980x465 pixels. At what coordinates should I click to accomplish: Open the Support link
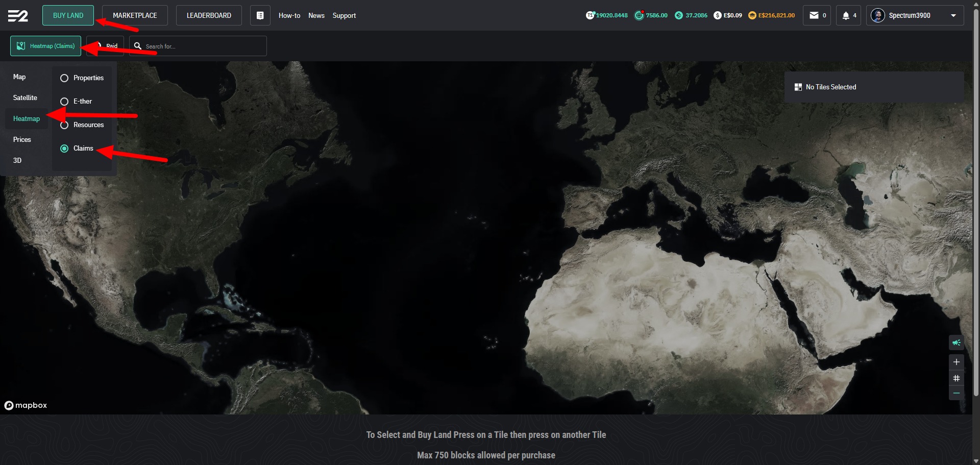coord(344,15)
